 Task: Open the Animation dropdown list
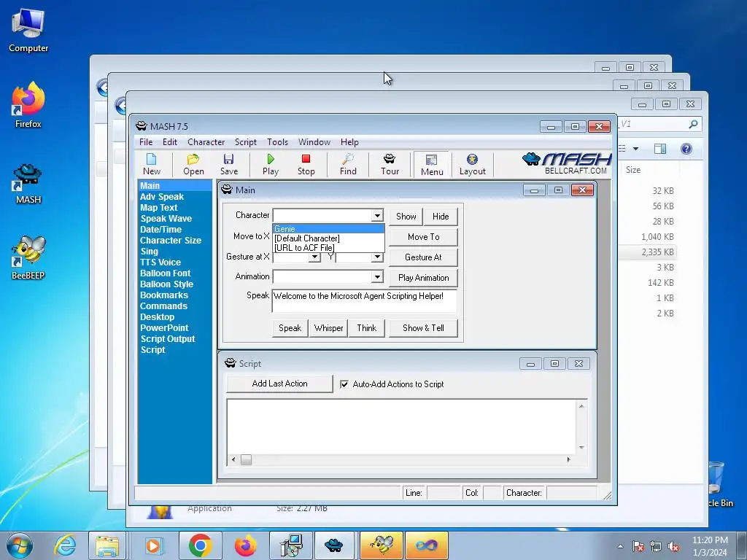pyautogui.click(x=377, y=276)
